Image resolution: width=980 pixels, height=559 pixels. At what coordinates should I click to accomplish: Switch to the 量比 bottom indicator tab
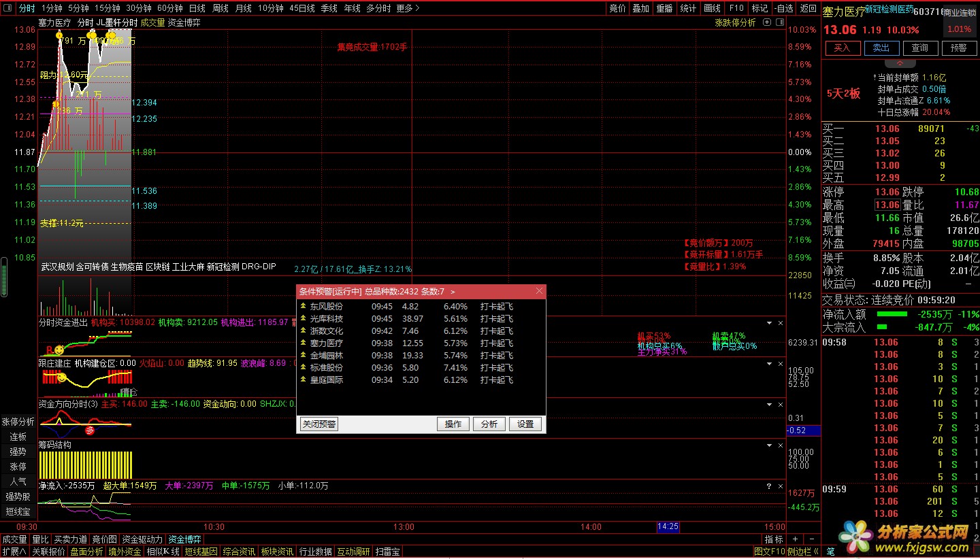coord(40,539)
